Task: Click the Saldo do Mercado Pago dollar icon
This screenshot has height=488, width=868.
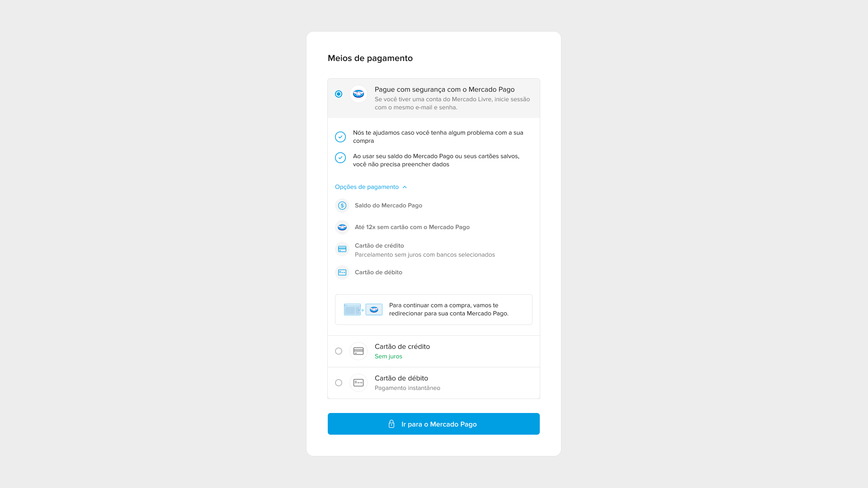Action: pos(342,206)
